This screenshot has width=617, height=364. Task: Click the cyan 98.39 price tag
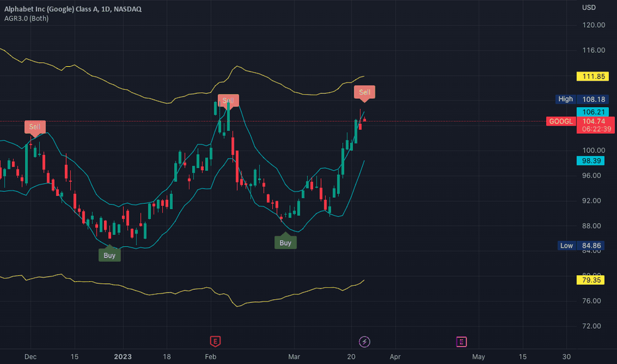[591, 161]
